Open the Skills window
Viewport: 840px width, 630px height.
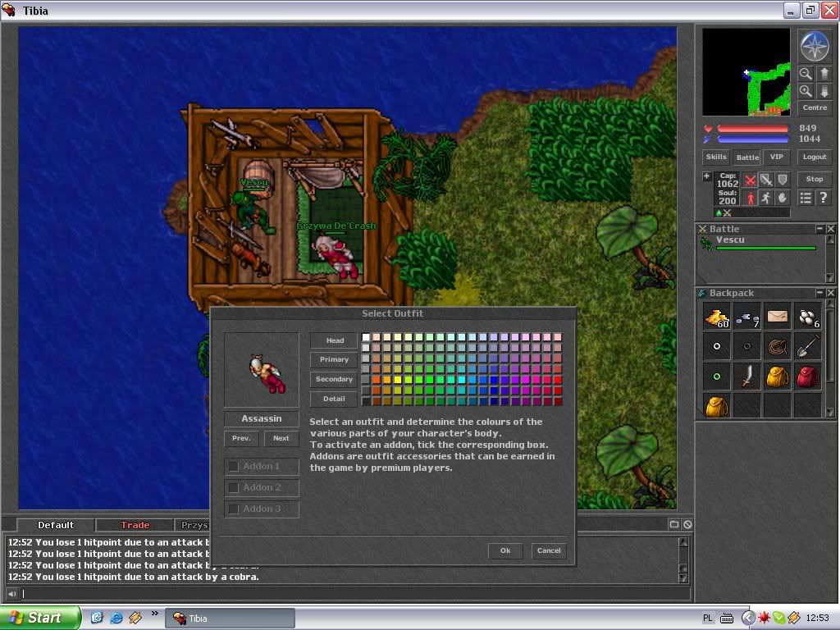point(716,157)
